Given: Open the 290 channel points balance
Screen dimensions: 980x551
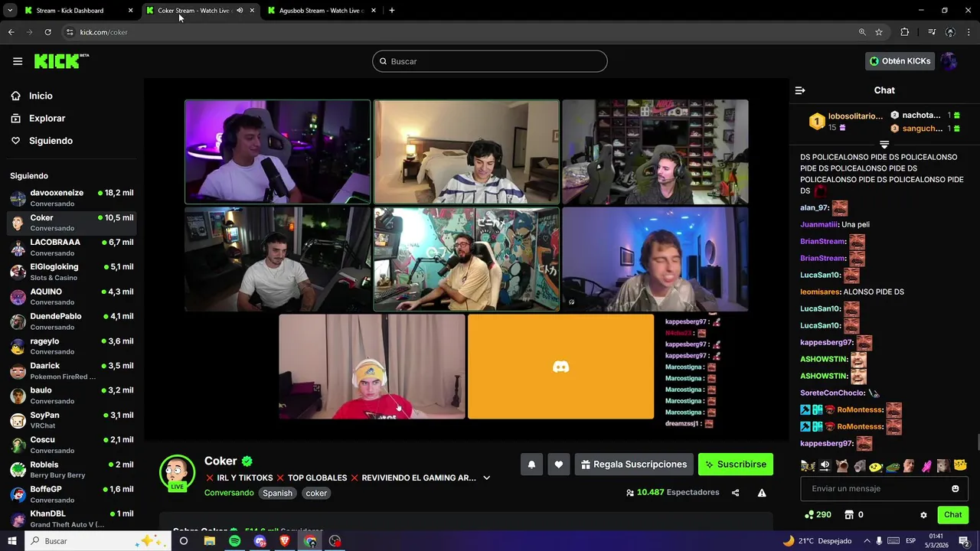Looking at the screenshot, I should (818, 515).
